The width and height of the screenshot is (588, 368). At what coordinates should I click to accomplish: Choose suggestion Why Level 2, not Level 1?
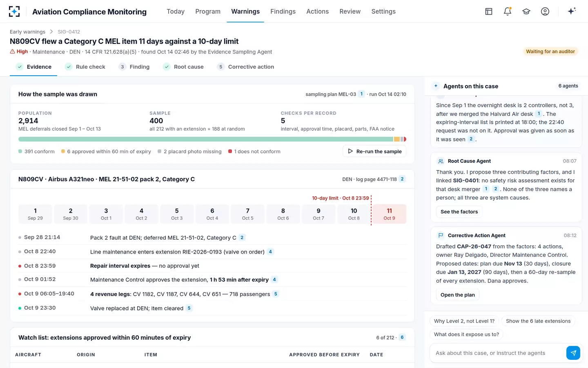click(464, 321)
